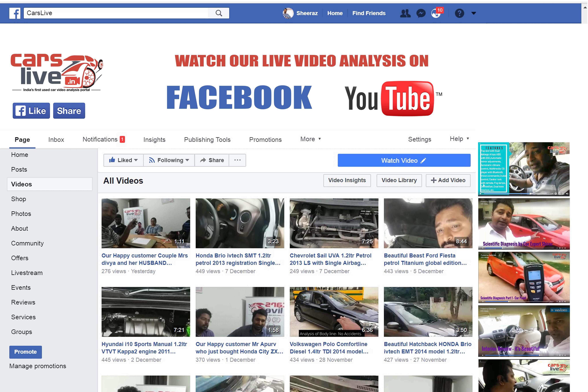Open Scientific Diagnosis by Car Expert thumbnail

524,224
